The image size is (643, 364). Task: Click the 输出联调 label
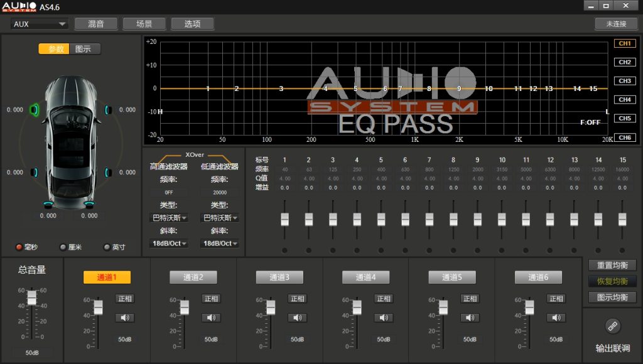click(x=613, y=348)
